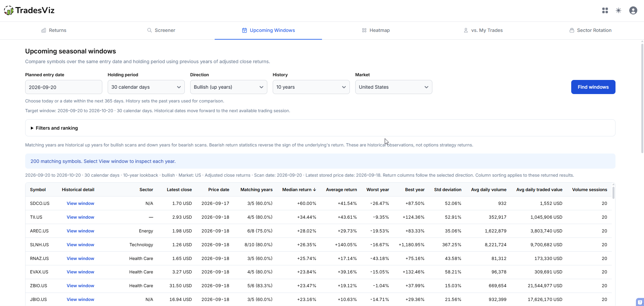Open the user account avatar menu
Screen dimensions: 644x306
(x=633, y=10)
